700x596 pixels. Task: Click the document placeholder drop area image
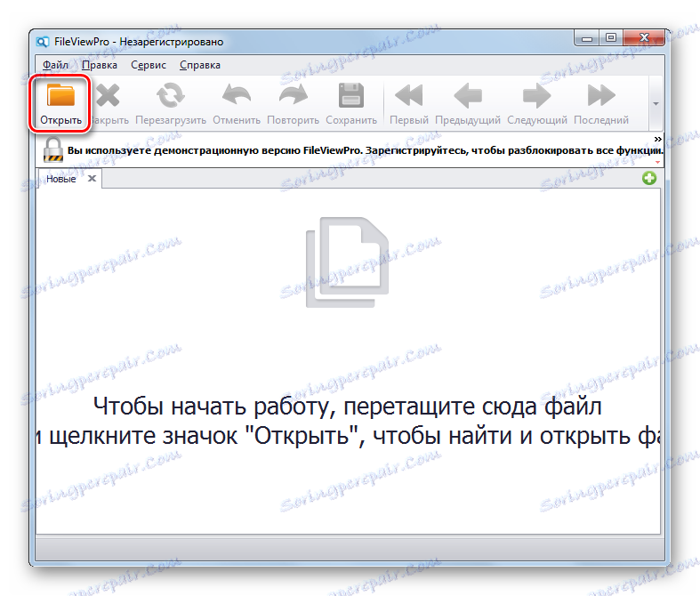[347, 262]
